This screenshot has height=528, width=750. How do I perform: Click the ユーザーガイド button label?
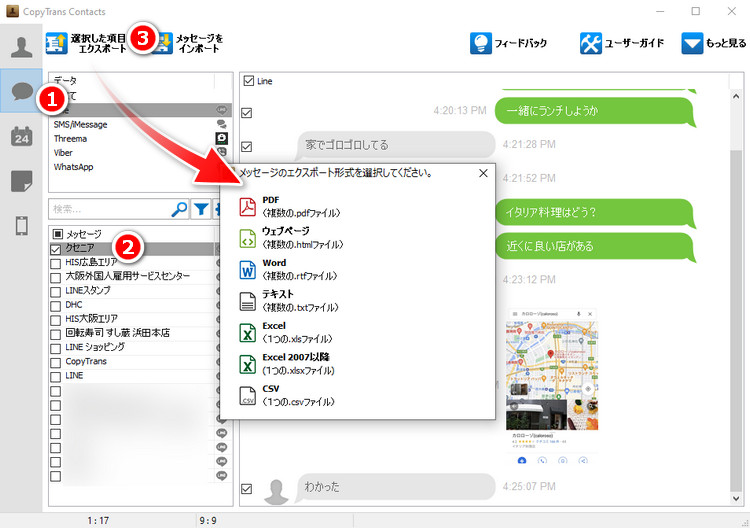click(634, 43)
